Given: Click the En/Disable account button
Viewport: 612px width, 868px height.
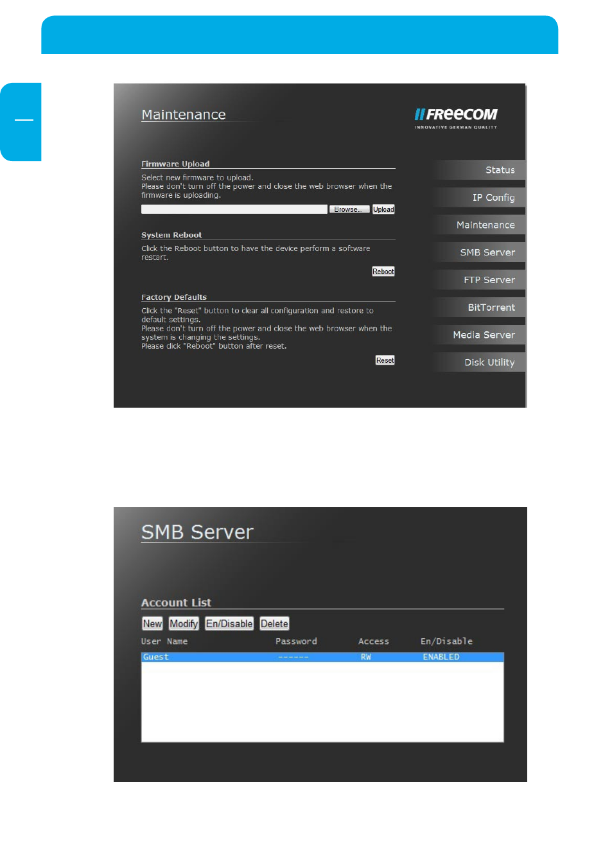Looking at the screenshot, I should (229, 623).
